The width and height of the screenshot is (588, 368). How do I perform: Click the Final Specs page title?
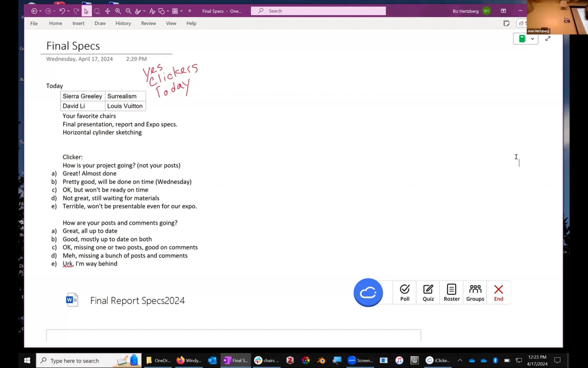point(73,46)
